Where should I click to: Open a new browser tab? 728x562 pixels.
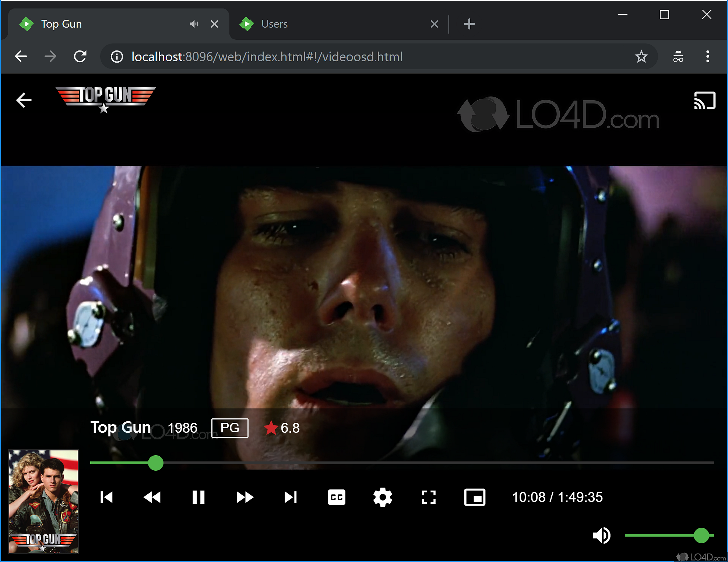tap(469, 24)
